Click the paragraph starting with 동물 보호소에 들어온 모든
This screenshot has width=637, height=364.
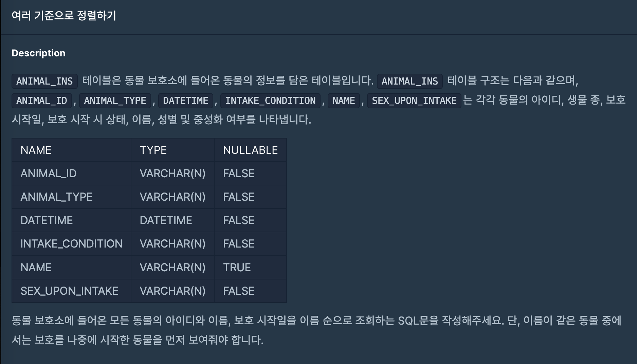point(316,330)
